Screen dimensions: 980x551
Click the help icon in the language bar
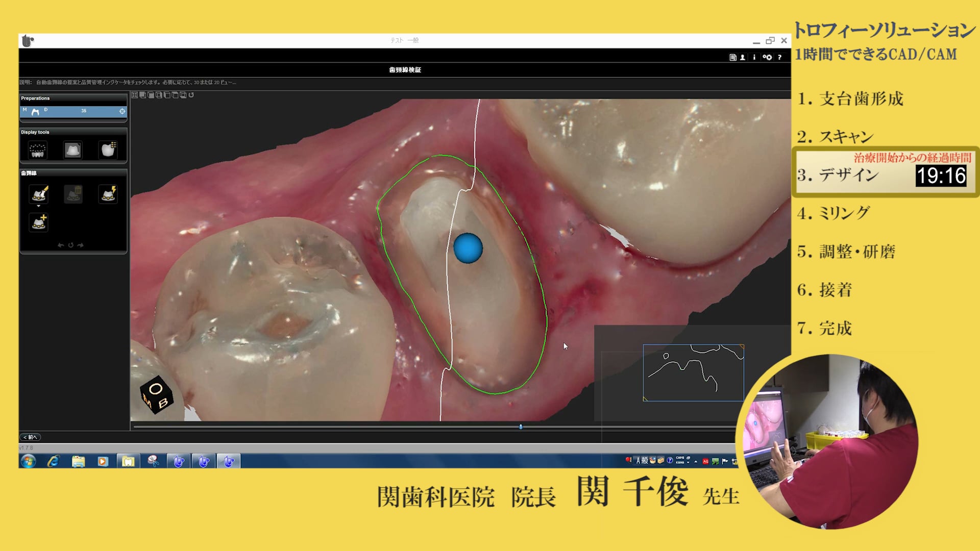670,461
